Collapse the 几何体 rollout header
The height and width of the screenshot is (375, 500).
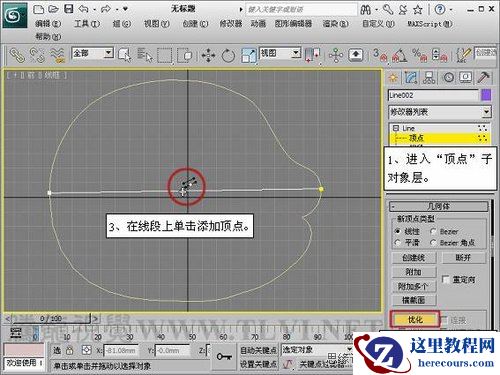click(439, 206)
